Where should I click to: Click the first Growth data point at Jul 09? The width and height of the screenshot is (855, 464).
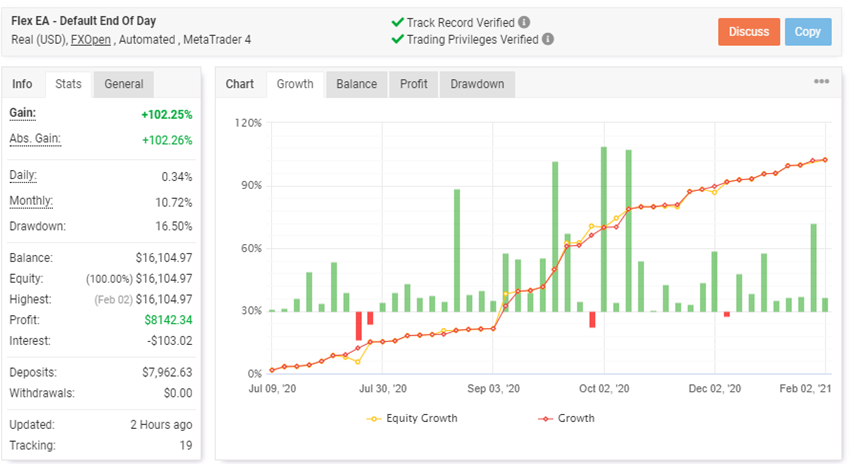[272, 370]
